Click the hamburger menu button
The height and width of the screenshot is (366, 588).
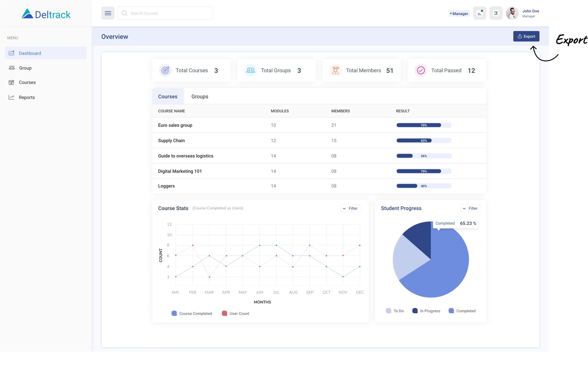tap(108, 13)
